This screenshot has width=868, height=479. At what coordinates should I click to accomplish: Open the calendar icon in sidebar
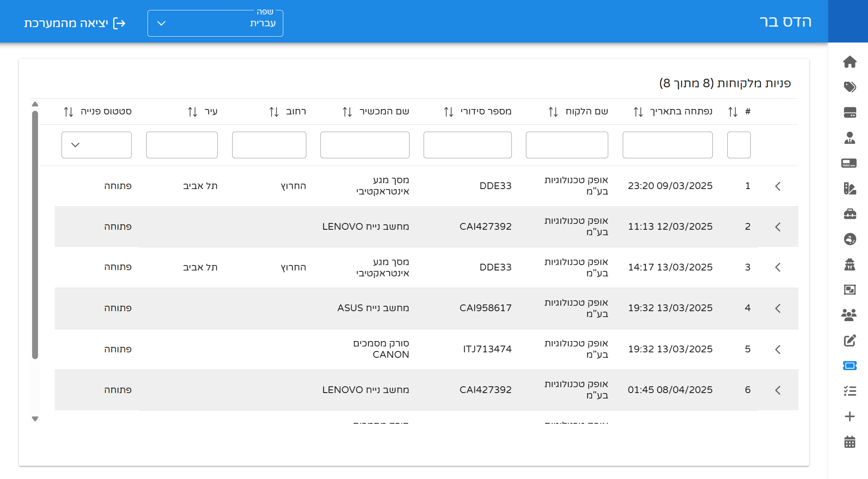pyautogui.click(x=849, y=442)
